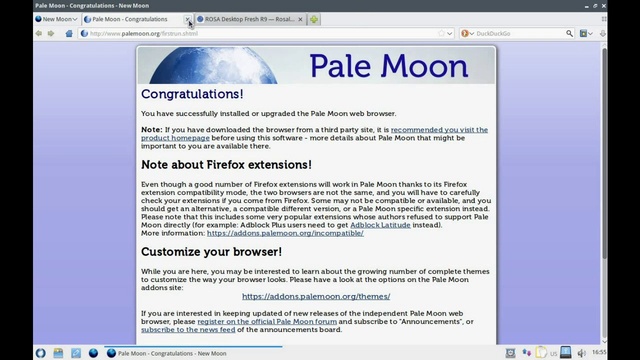Image resolution: width=640 pixels, height=360 pixels.
Task: Click the page vertical scrollbar thumb
Action: [604, 153]
